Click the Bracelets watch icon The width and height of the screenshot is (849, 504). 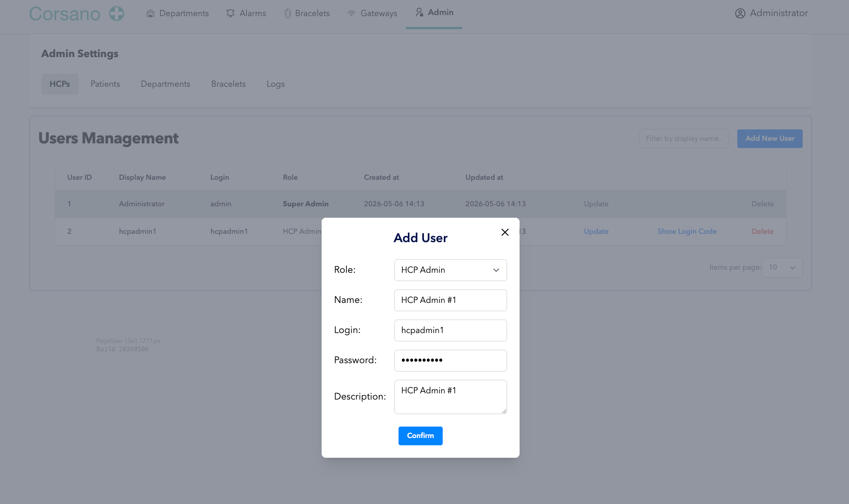[x=288, y=14]
